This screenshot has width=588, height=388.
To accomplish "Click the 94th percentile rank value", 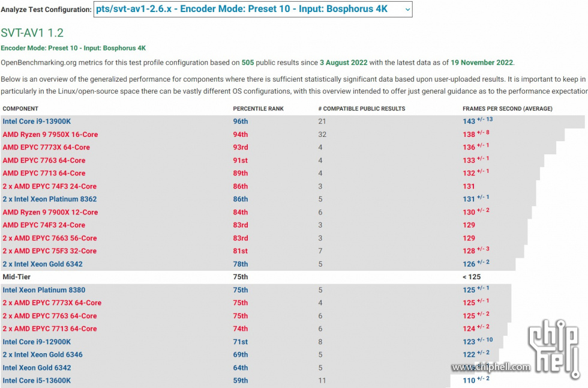I will click(x=241, y=135).
